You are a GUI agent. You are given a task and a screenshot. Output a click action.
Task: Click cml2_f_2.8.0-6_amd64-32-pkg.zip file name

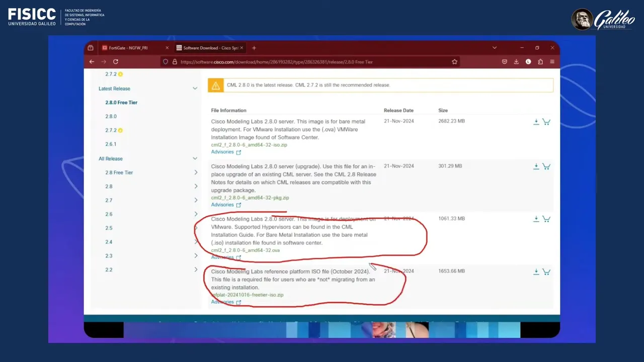[x=250, y=198]
